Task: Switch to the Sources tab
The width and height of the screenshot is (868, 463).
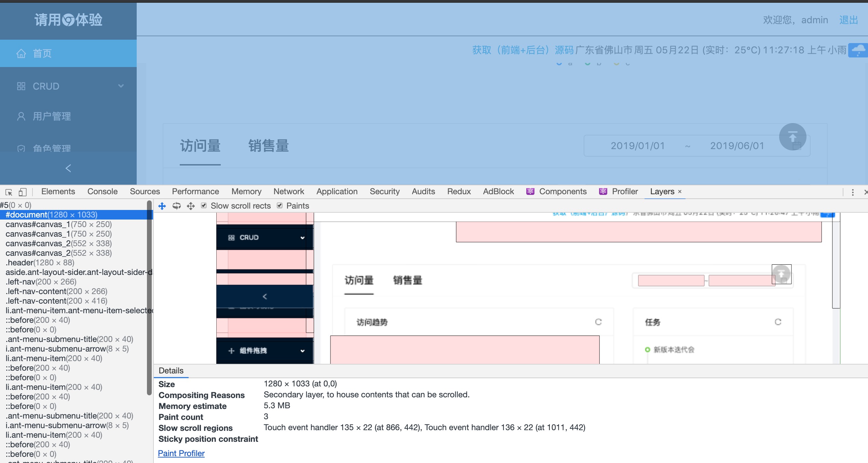Action: pyautogui.click(x=145, y=191)
